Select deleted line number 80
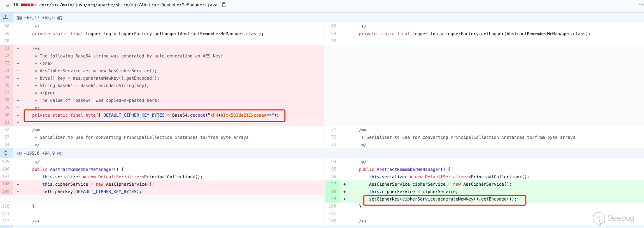Viewport: 644px width, 228px height. (7, 115)
